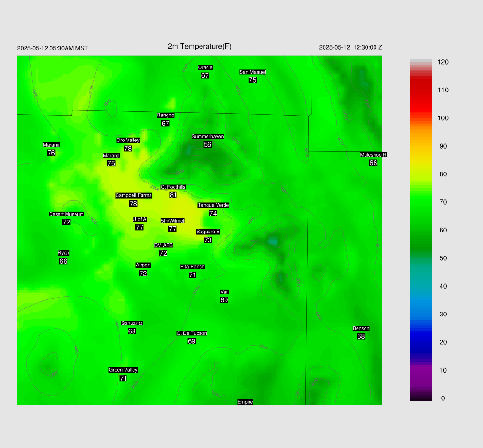Click the "Rita Ranch" station label

pos(192,266)
